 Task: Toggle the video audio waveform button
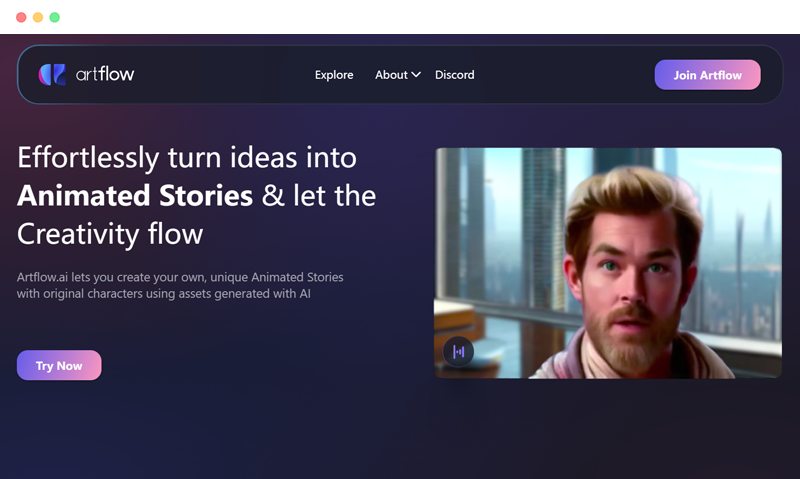(x=458, y=351)
